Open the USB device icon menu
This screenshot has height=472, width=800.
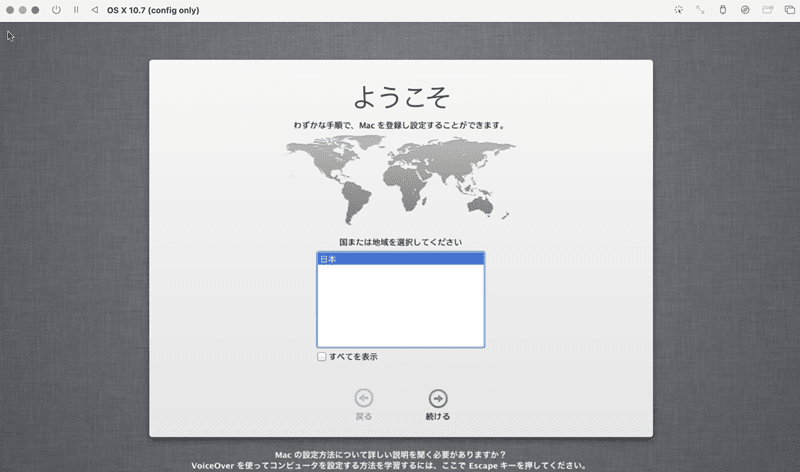tap(722, 10)
